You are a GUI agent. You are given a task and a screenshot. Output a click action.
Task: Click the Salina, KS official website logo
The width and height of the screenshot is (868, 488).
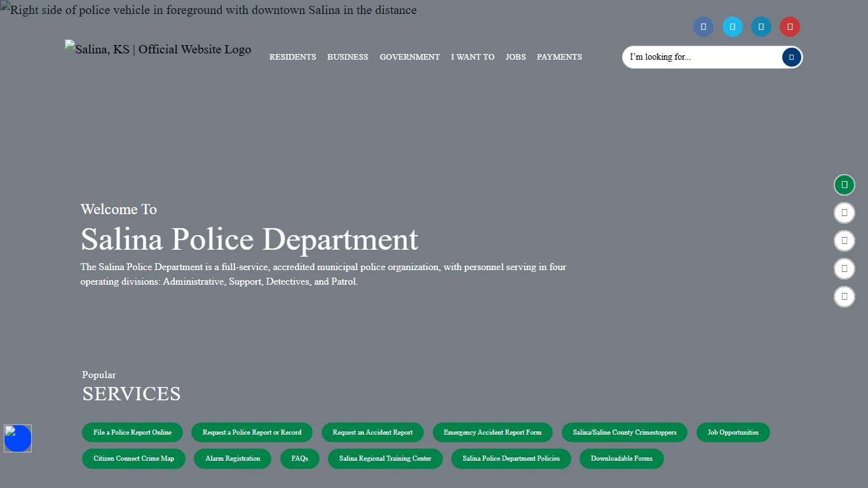158,49
